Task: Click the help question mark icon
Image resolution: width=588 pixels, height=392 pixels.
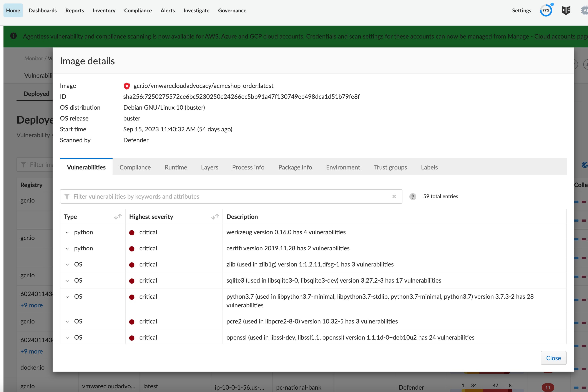Action: tap(412, 196)
